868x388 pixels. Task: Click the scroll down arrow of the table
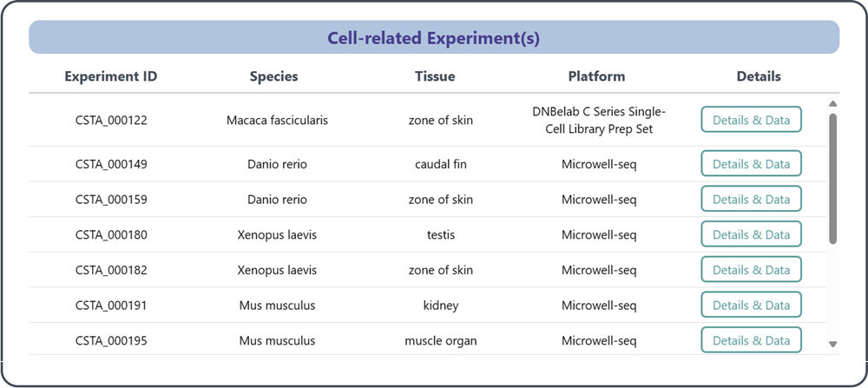833,345
